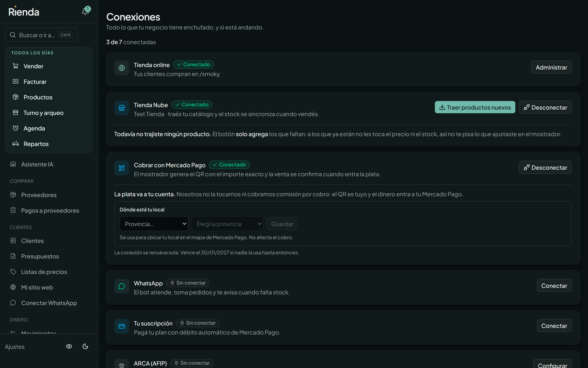The height and width of the screenshot is (368, 588).
Task: Click Configurar for ARCA (AFIP)
Action: coord(552,364)
